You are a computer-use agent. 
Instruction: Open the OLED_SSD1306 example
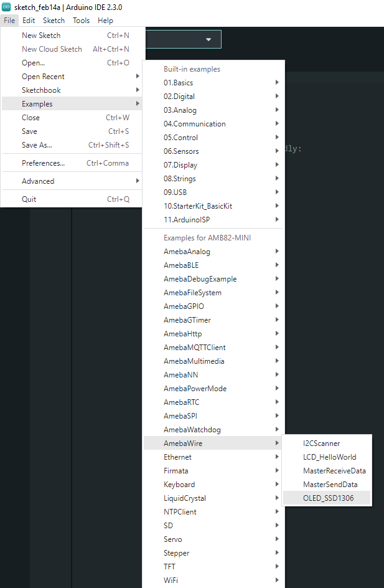pyautogui.click(x=327, y=498)
